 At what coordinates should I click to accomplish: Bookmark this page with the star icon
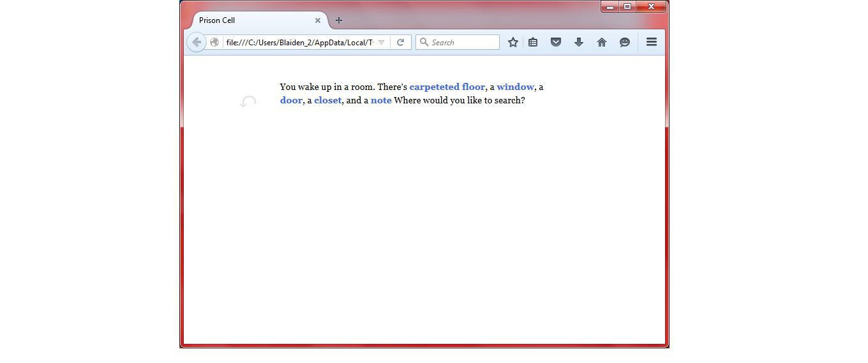tap(513, 42)
